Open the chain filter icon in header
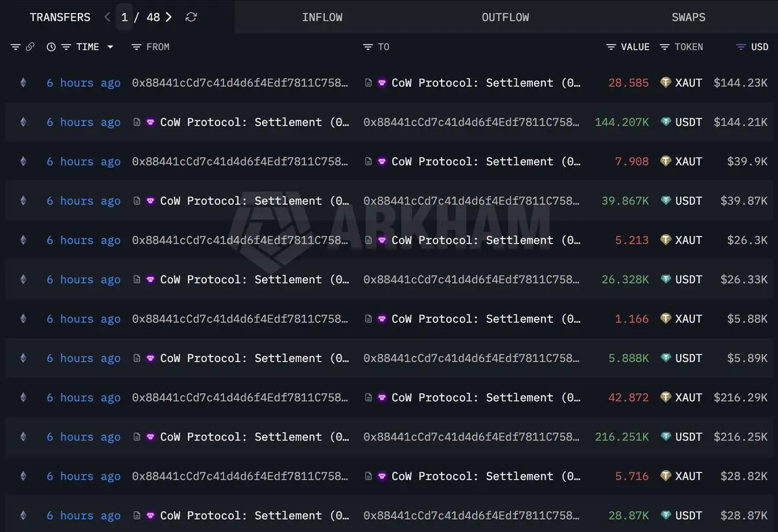The height and width of the screenshot is (532, 778). (16, 47)
